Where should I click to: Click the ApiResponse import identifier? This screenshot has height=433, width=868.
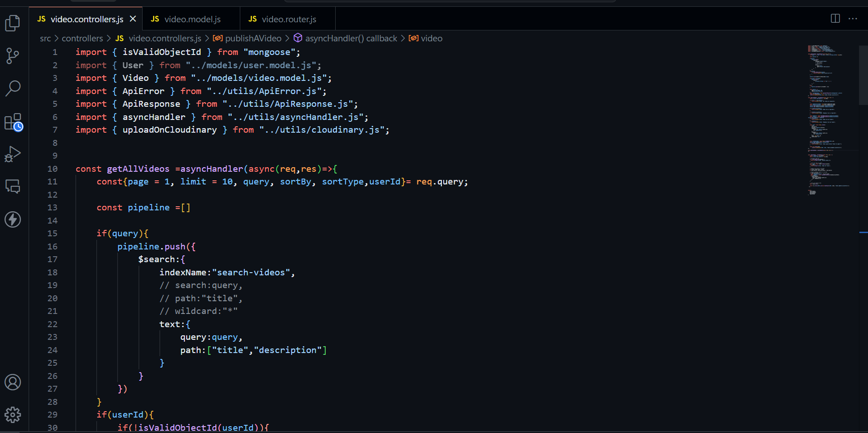pos(151,104)
